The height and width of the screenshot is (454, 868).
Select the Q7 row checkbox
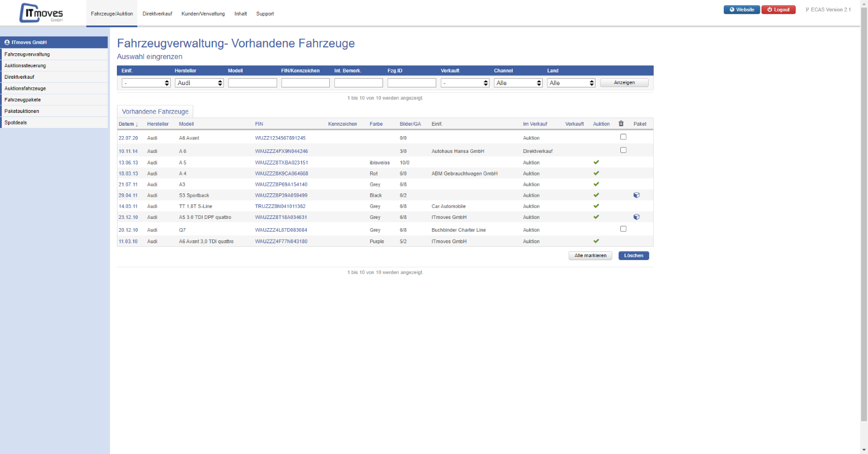pos(623,229)
